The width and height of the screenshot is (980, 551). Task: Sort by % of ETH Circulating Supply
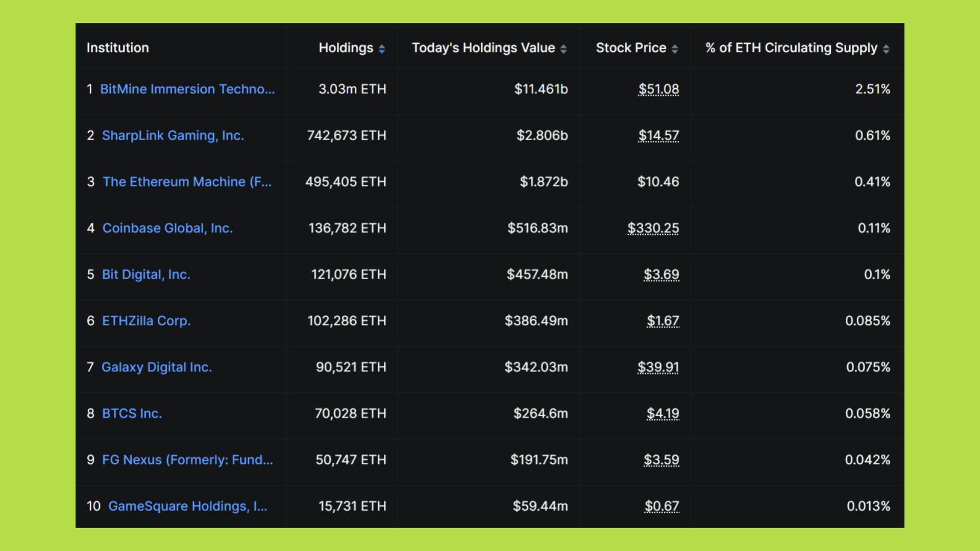(886, 48)
